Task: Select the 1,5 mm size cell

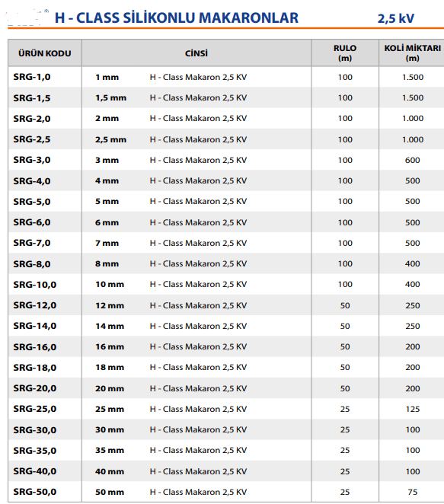Action: (x=110, y=97)
